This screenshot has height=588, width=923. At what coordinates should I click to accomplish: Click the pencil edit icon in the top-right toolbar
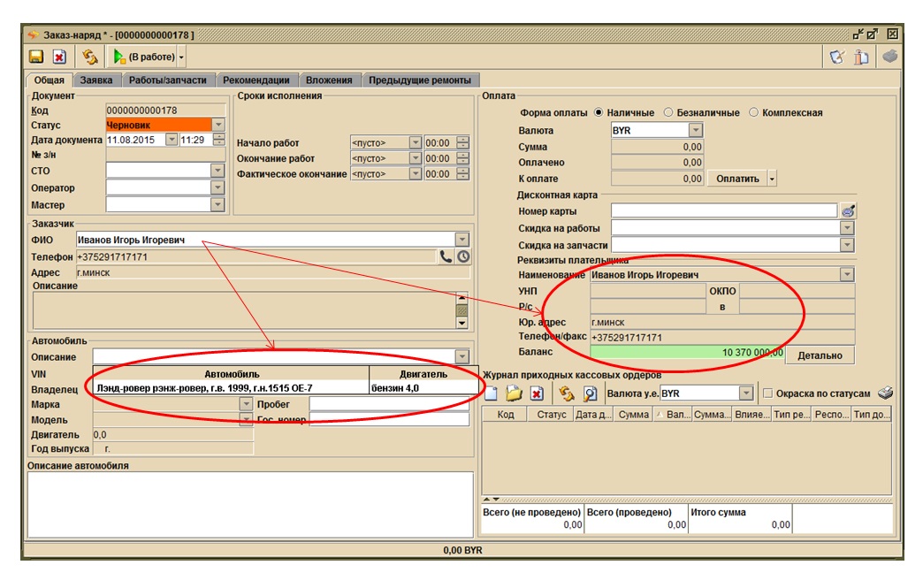[836, 57]
